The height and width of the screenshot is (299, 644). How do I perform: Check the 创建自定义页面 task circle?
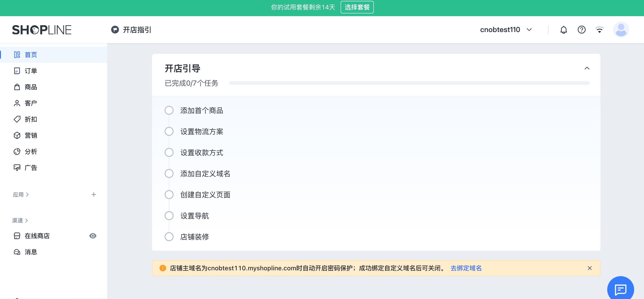pyautogui.click(x=169, y=195)
